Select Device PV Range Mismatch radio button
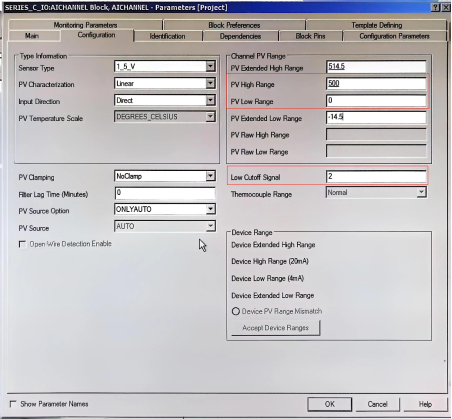452x419 pixels. pyautogui.click(x=236, y=311)
